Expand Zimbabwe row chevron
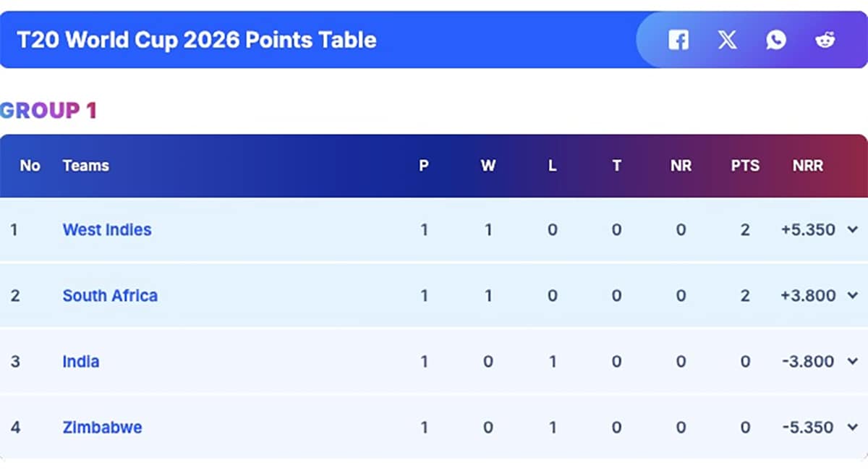The image size is (868, 471). (x=852, y=428)
